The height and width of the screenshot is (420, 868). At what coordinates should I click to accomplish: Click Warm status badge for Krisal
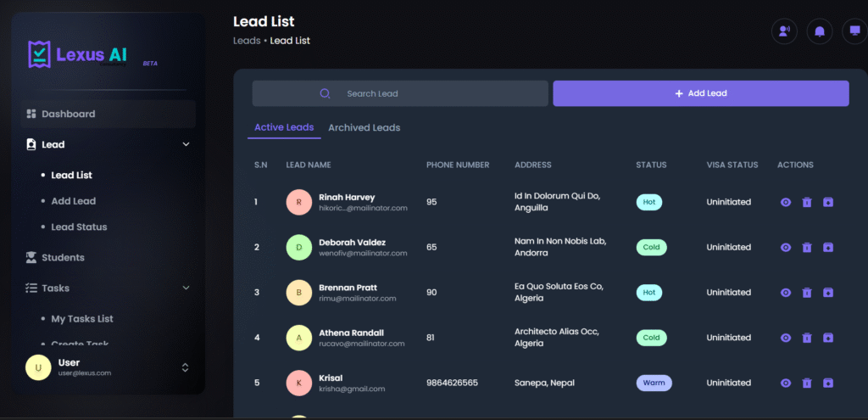pos(654,383)
